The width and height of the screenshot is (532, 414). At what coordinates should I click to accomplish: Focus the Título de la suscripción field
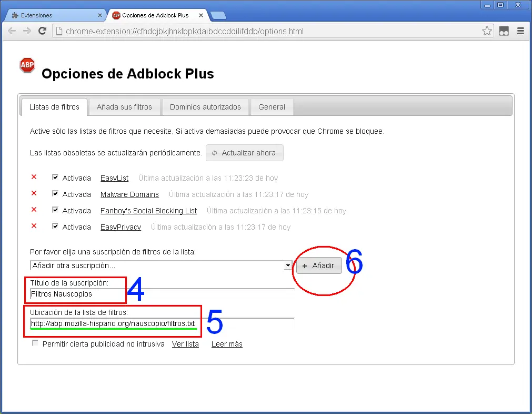coord(162,294)
